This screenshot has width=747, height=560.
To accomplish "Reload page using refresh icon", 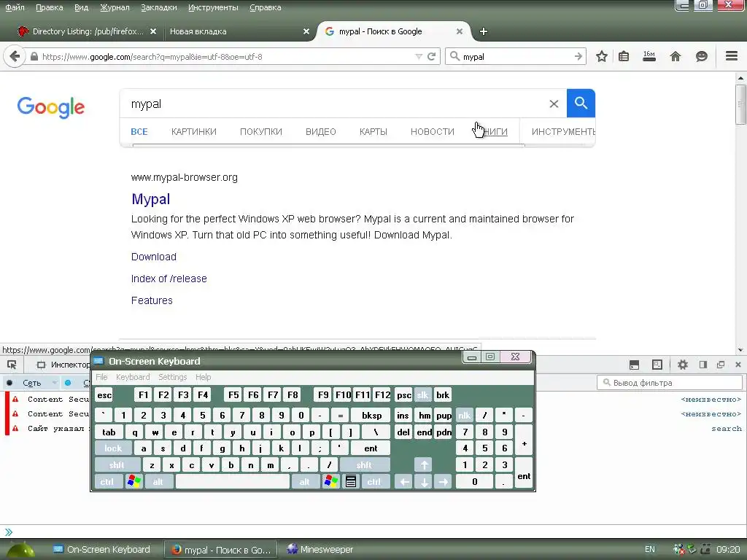I will pos(432,57).
